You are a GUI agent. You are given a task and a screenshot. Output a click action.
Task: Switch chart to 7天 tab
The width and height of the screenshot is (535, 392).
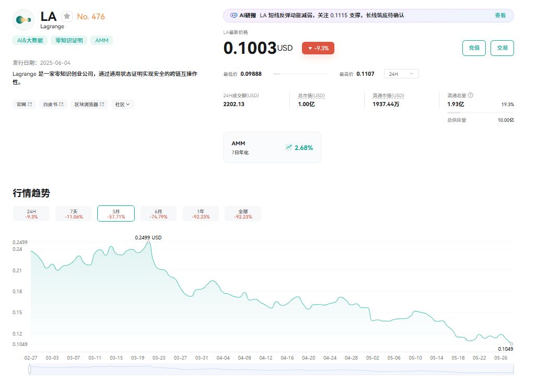click(74, 214)
